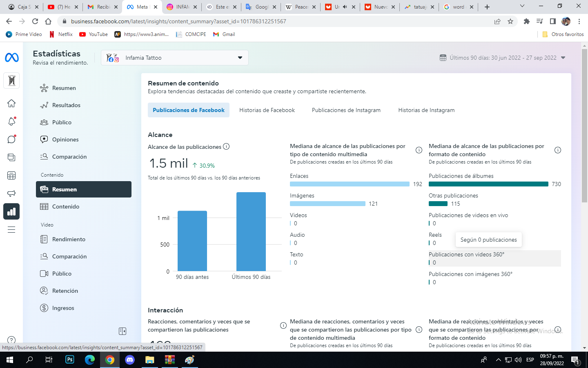Open browser extensions puzzle icon

(527, 21)
